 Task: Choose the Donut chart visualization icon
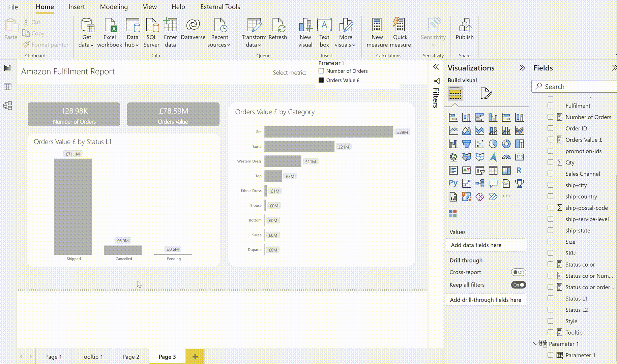(506, 144)
